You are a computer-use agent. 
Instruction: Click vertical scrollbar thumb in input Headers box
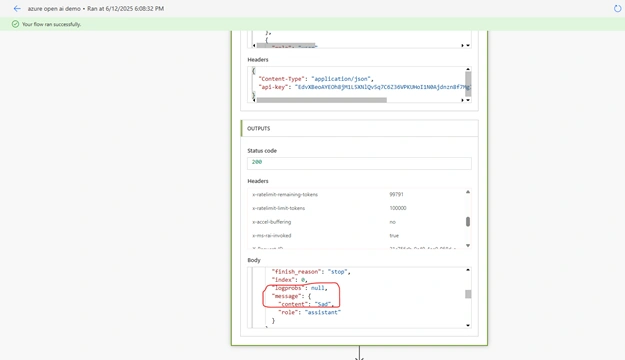coord(468,84)
